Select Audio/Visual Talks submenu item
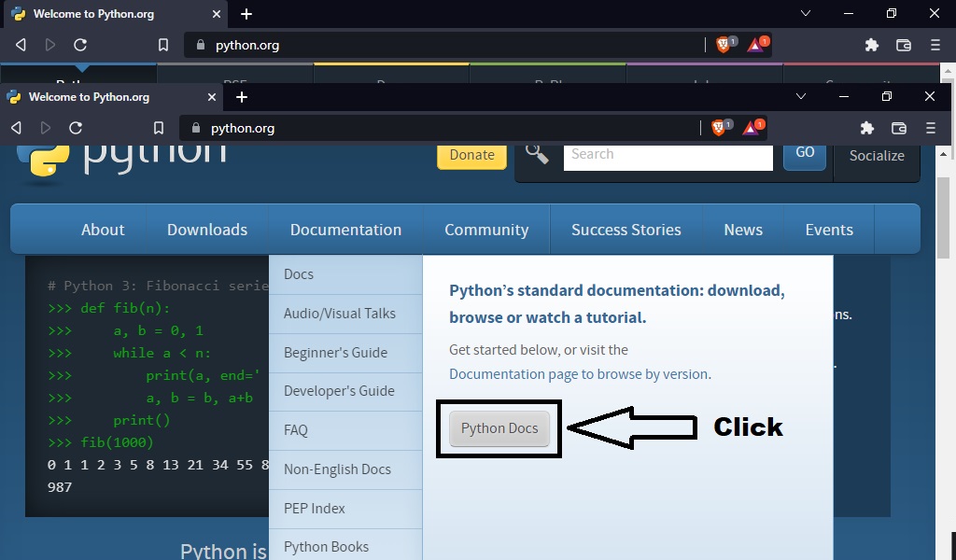The height and width of the screenshot is (560, 956). click(345, 314)
